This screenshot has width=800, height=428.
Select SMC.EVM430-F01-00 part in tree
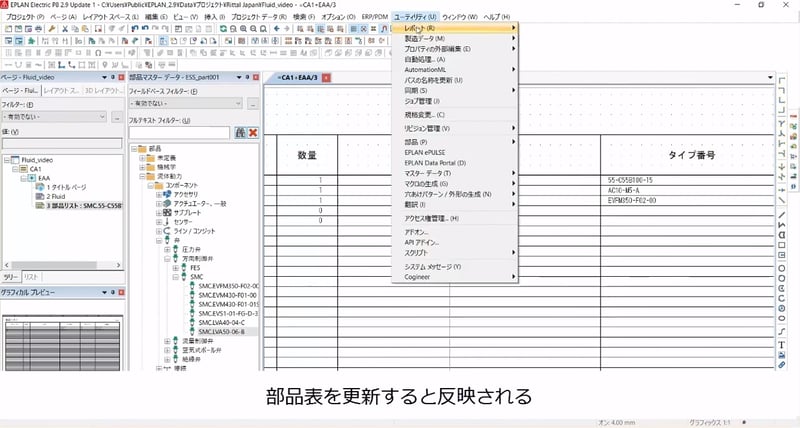pos(228,295)
